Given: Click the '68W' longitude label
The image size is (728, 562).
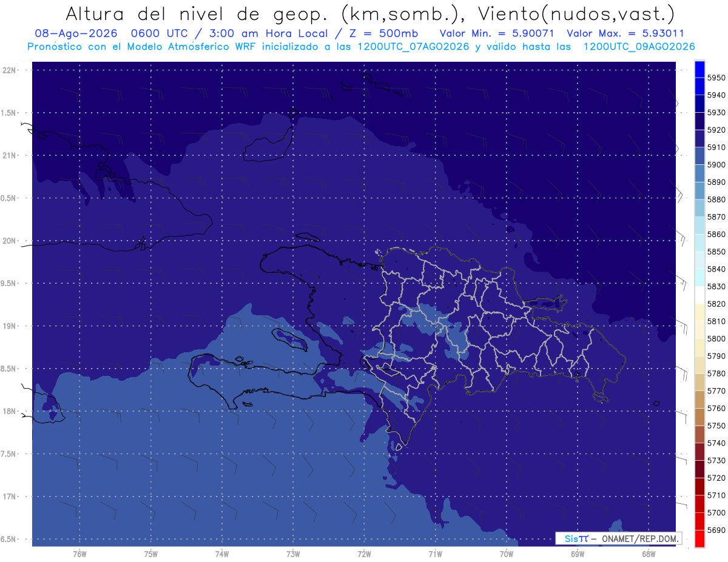Looking at the screenshot, I should tap(648, 554).
